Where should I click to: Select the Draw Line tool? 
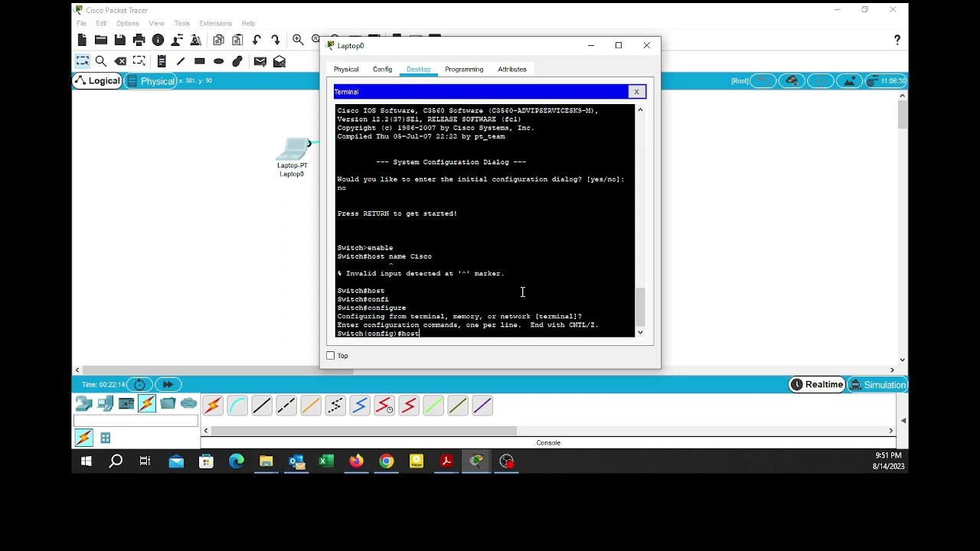pos(181,61)
